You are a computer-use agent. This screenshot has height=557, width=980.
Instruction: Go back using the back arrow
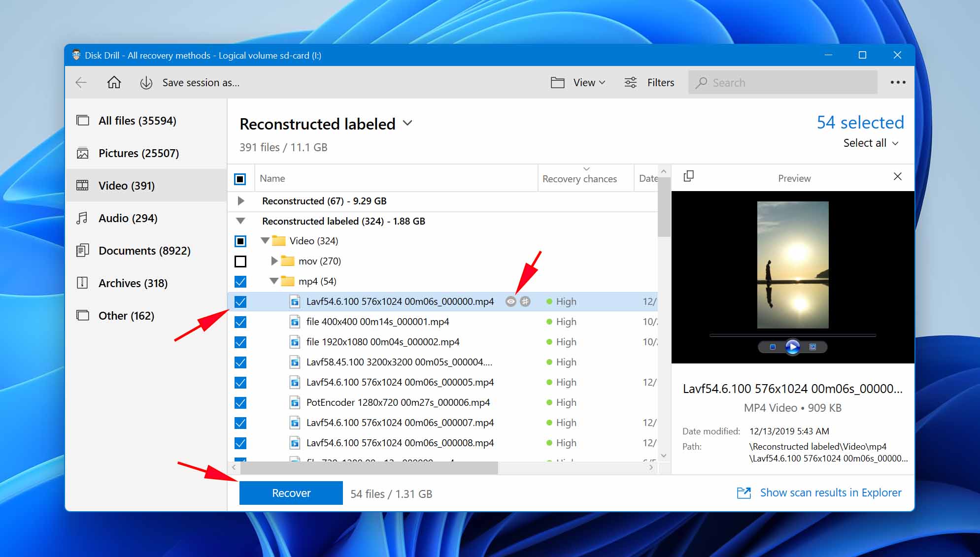tap(81, 82)
